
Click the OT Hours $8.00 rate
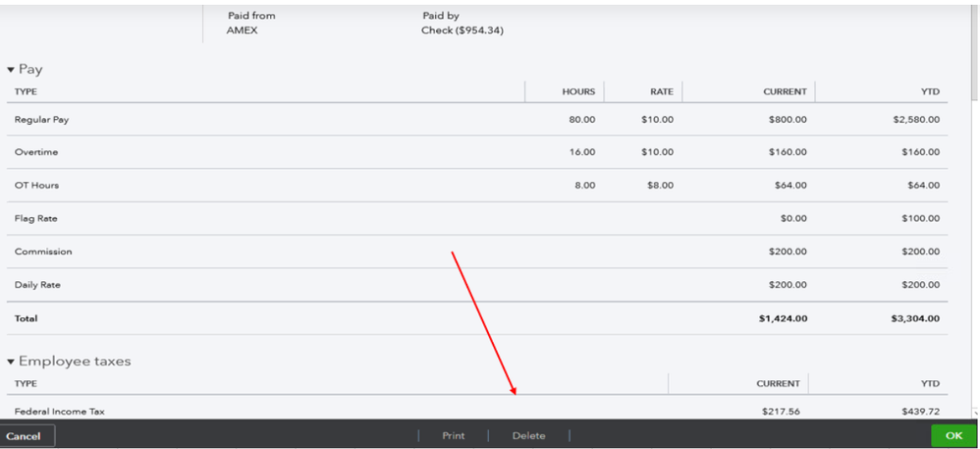tap(660, 186)
